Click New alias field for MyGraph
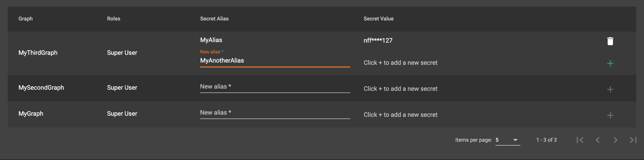Screen dimensions: 644x160 click(x=274, y=113)
